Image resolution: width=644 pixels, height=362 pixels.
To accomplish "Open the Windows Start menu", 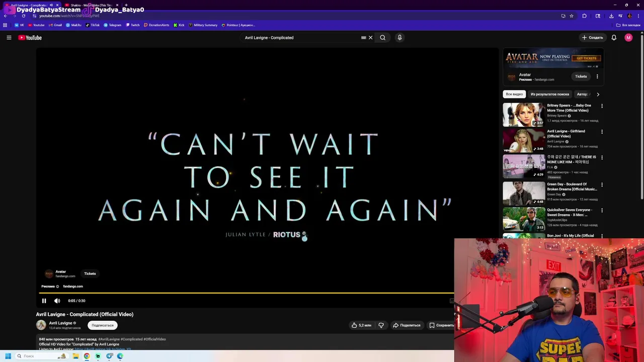I will (8, 356).
